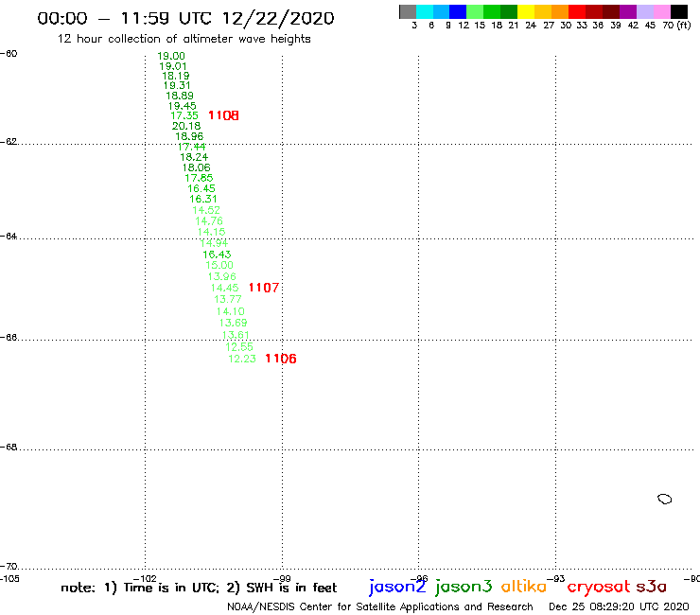
Task: Click the gray color swatch in legend
Action: tap(408, 11)
